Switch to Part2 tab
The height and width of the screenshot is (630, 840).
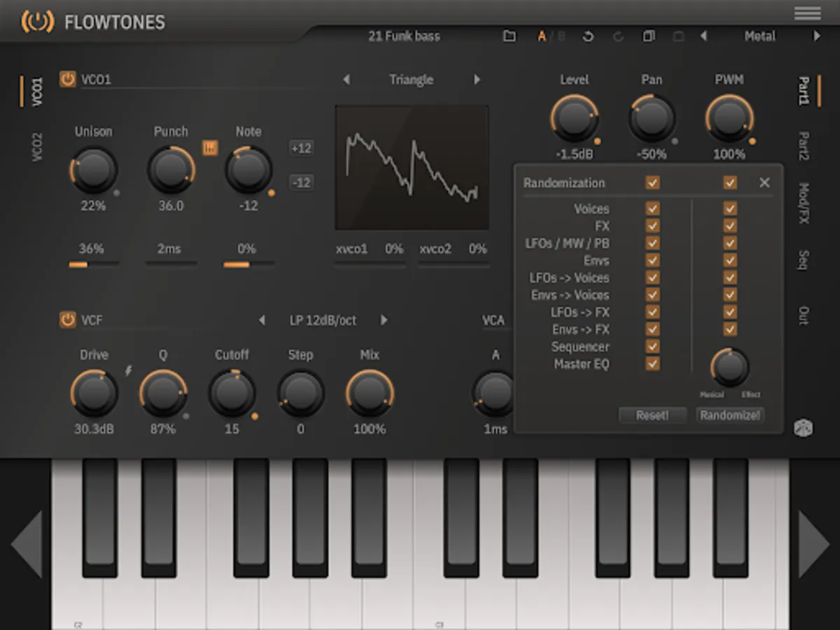[x=804, y=146]
